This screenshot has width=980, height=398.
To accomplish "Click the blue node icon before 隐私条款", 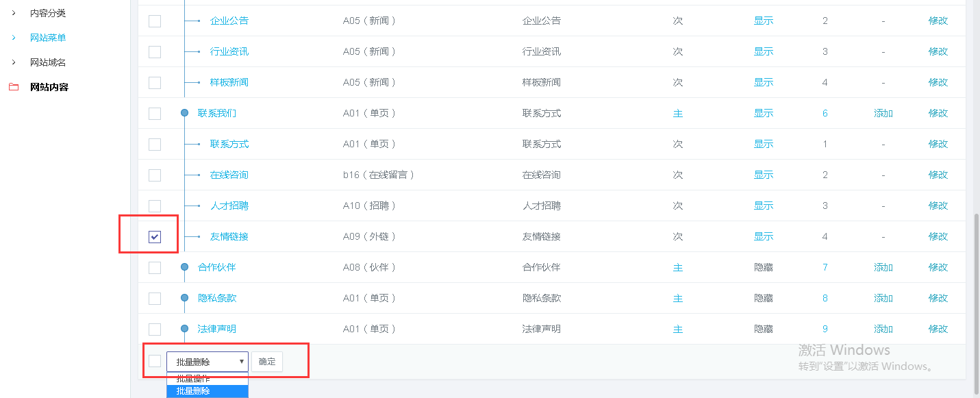I will tap(184, 298).
